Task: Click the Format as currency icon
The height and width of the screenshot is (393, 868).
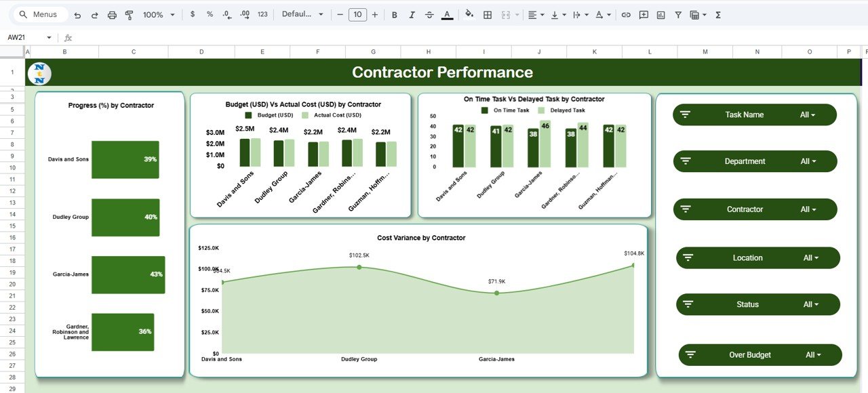Action: click(192, 14)
